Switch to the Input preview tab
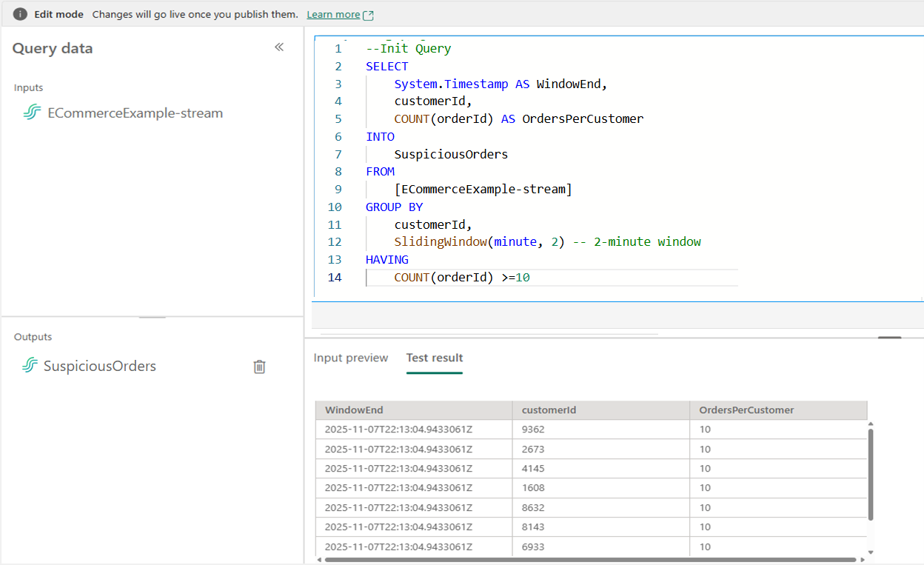 click(x=350, y=358)
